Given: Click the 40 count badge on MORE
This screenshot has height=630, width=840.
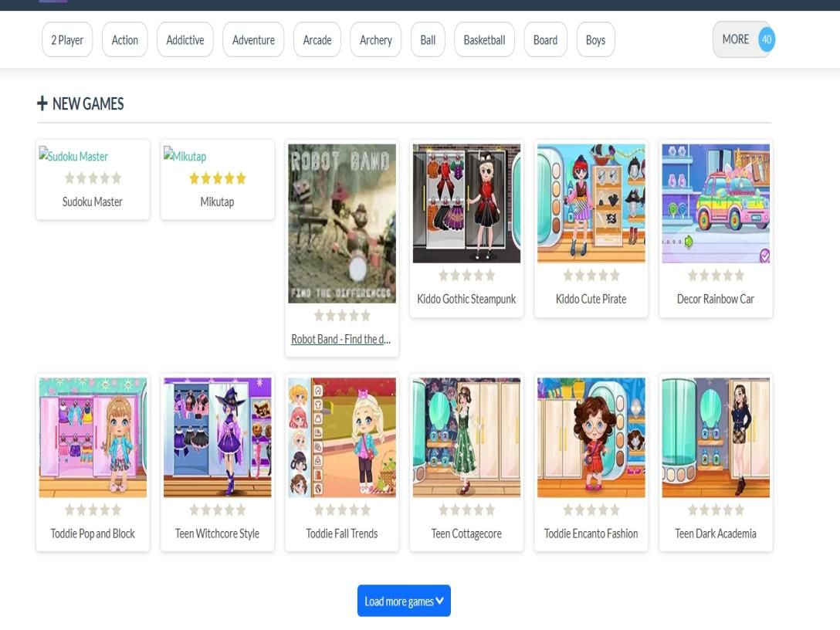Looking at the screenshot, I should point(766,39).
